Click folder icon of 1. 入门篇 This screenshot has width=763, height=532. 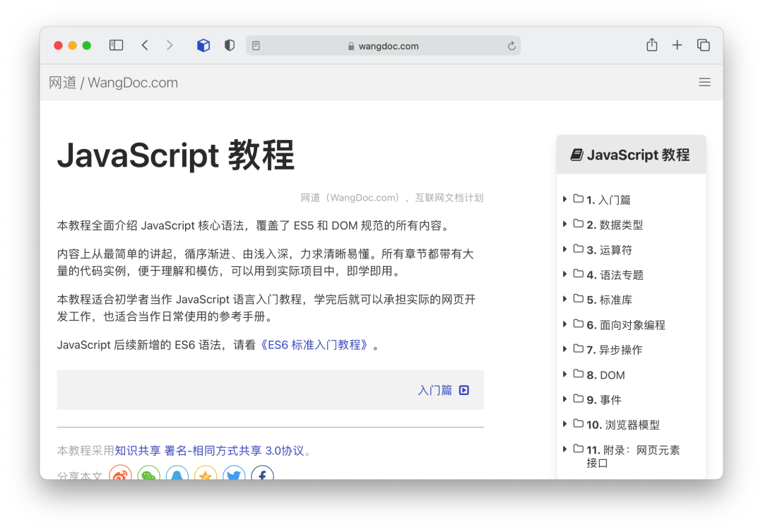click(578, 199)
